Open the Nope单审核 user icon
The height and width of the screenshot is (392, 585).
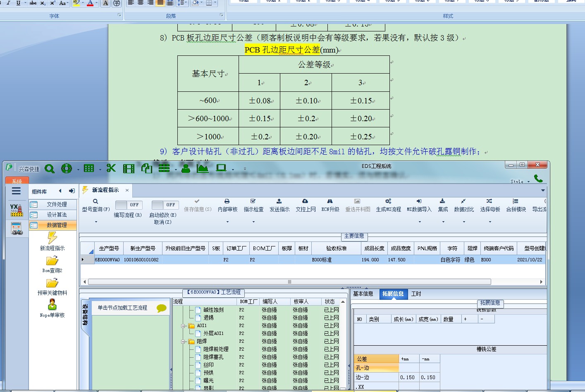tap(52, 305)
